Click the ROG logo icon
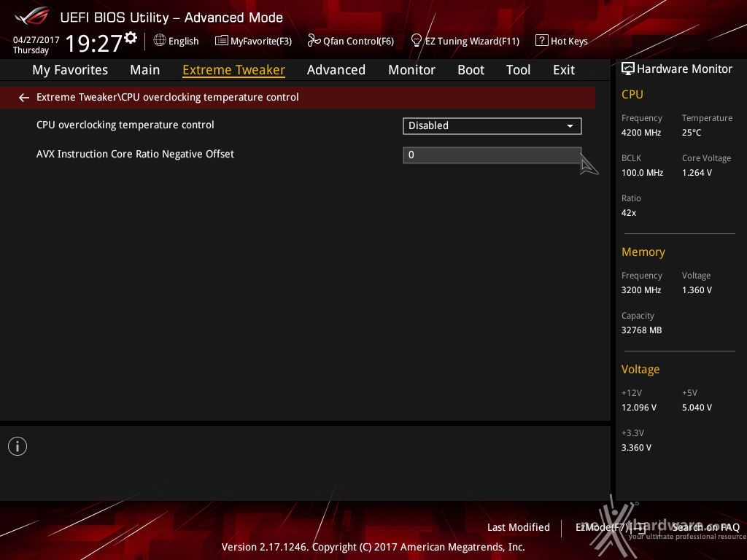 pos(31,16)
